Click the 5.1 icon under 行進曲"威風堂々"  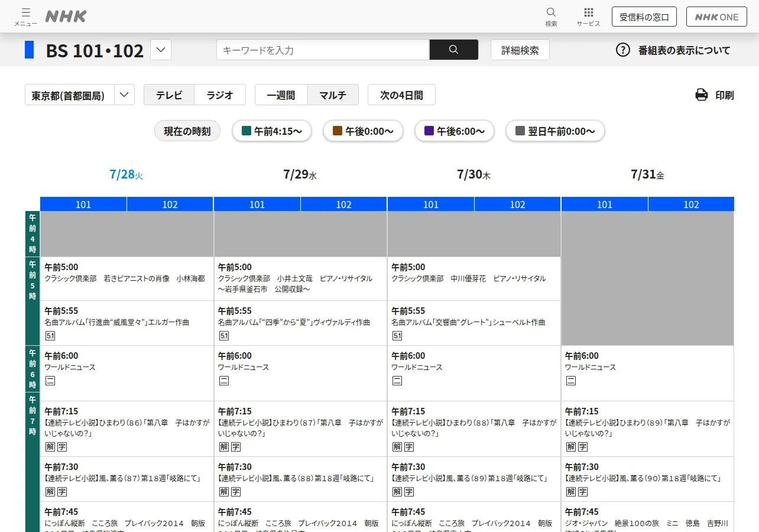pyautogui.click(x=50, y=336)
